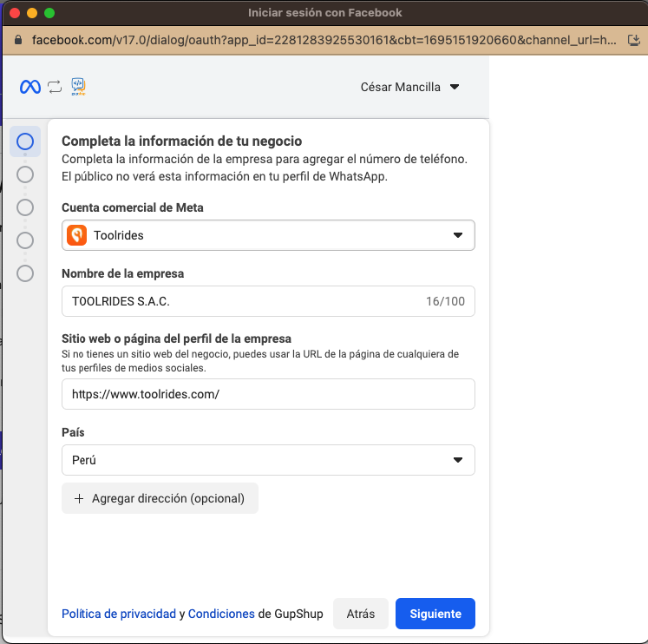The width and height of the screenshot is (648, 644).
Task: Select the first highlighted step circle
Action: click(25, 141)
